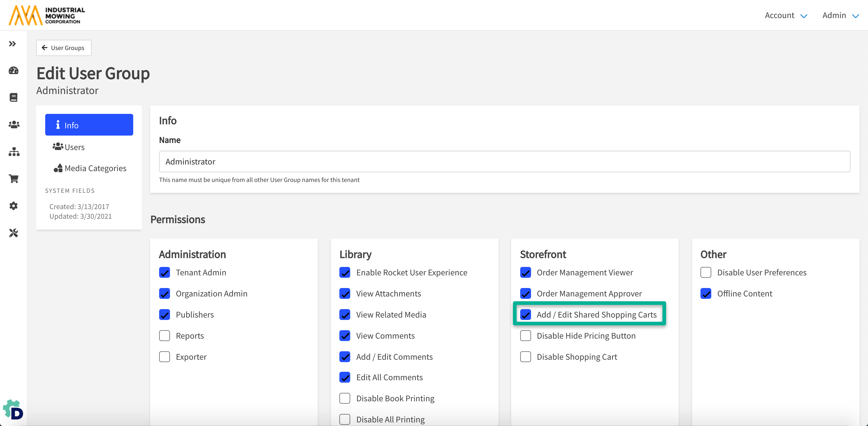Open the shopping cart icon in sidebar
This screenshot has width=868, height=426.
(x=14, y=179)
